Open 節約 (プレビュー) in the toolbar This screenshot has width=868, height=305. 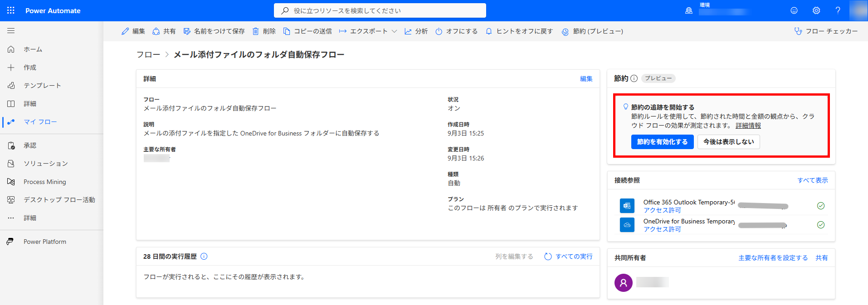click(x=592, y=31)
